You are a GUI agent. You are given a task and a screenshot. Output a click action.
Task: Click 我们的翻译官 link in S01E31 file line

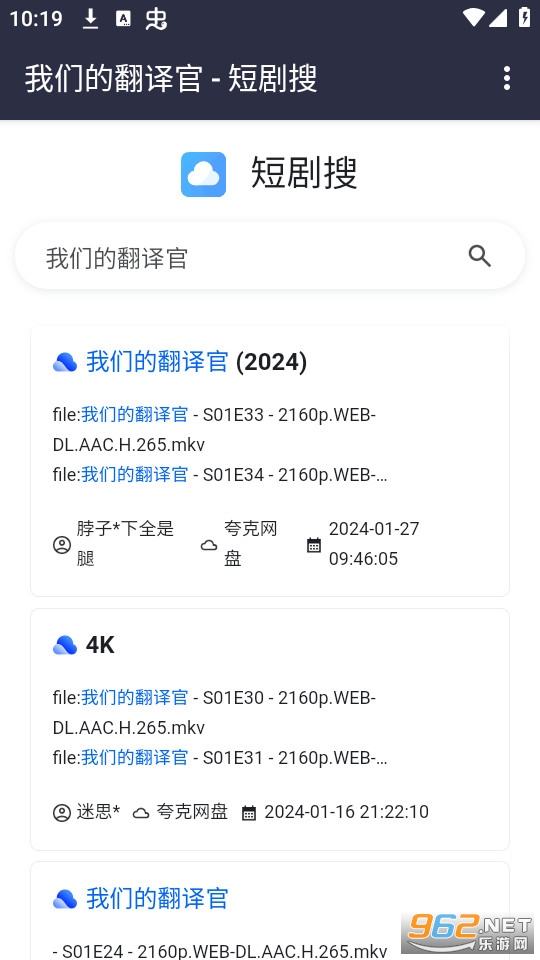(135, 757)
